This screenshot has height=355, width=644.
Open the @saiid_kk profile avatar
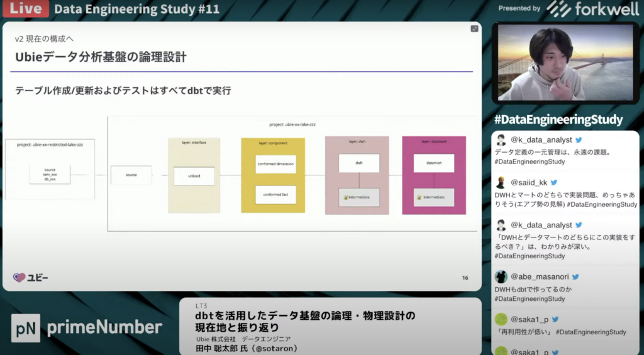pos(501,183)
